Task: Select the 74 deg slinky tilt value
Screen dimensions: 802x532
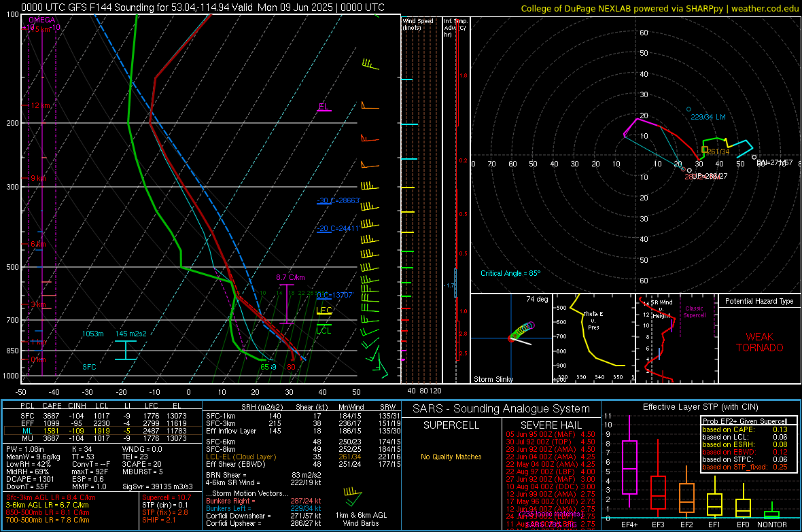Action: [x=537, y=299]
